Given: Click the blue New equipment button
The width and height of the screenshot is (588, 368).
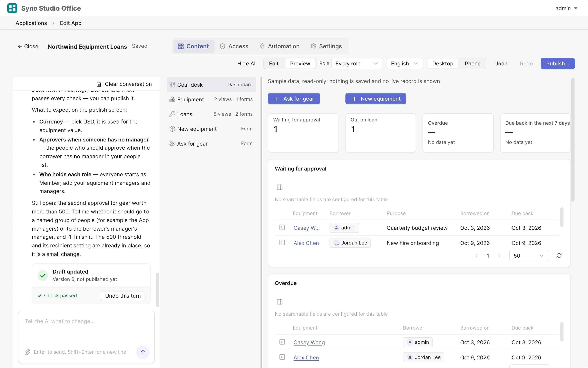Looking at the screenshot, I should click(376, 99).
